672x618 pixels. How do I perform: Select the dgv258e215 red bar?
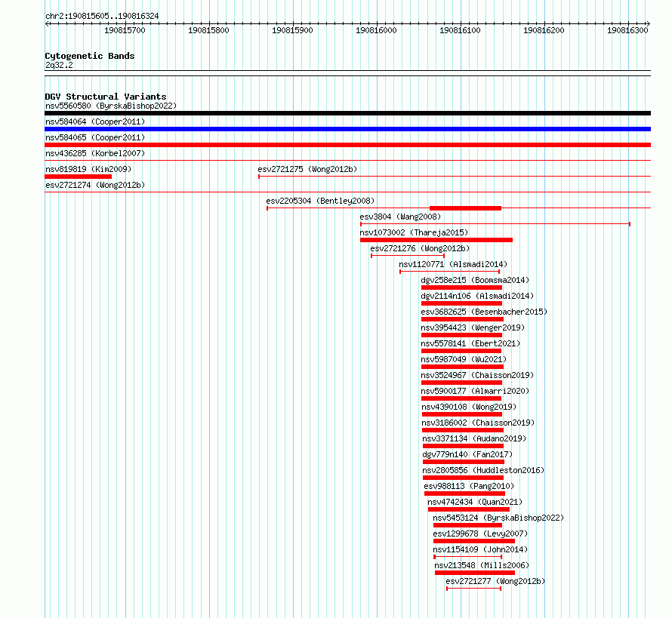(461, 287)
